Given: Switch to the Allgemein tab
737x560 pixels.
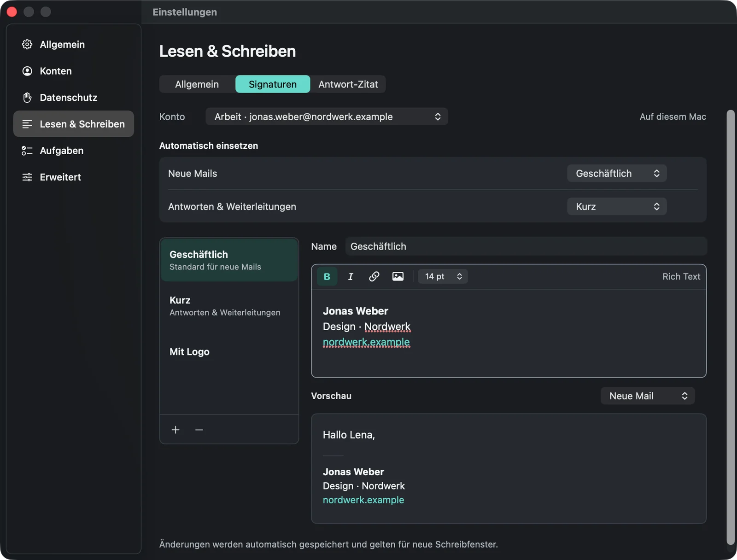Looking at the screenshot, I should tap(197, 84).
